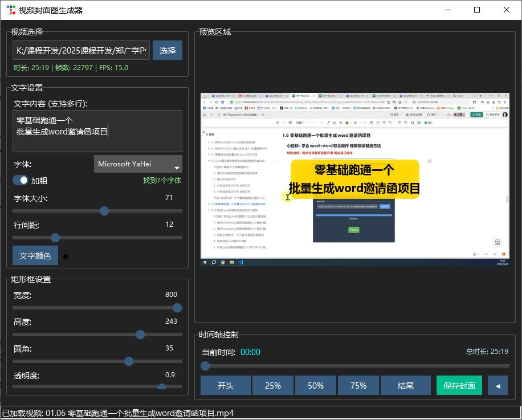Click the 宽度 width slider handle

click(177, 308)
